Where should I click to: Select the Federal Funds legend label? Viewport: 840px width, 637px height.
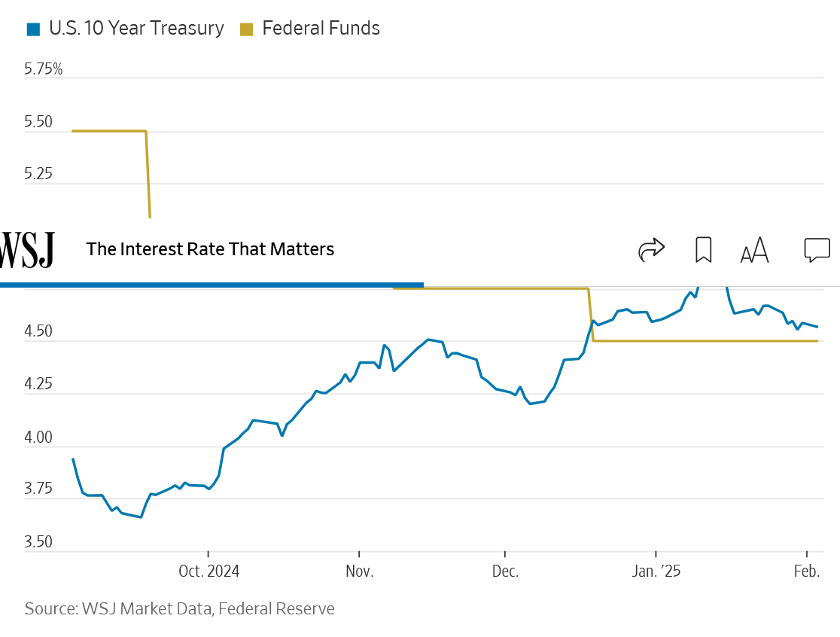click(321, 29)
